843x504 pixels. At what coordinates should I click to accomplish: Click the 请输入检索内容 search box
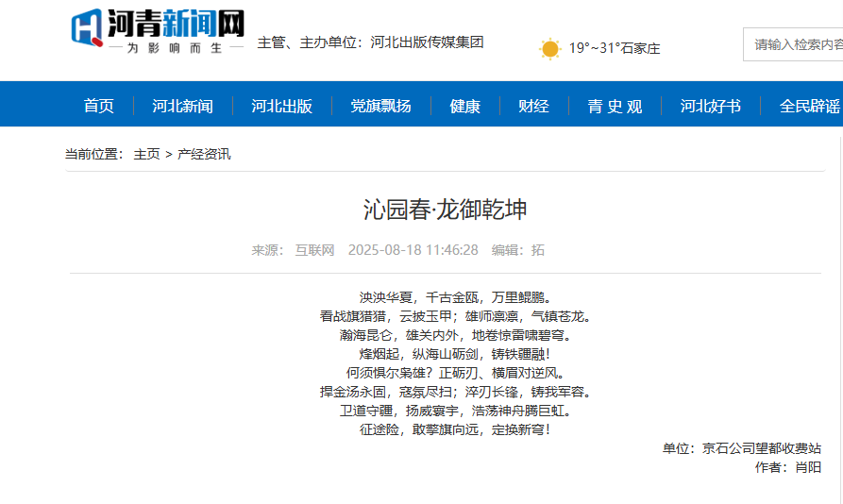[x=793, y=44]
